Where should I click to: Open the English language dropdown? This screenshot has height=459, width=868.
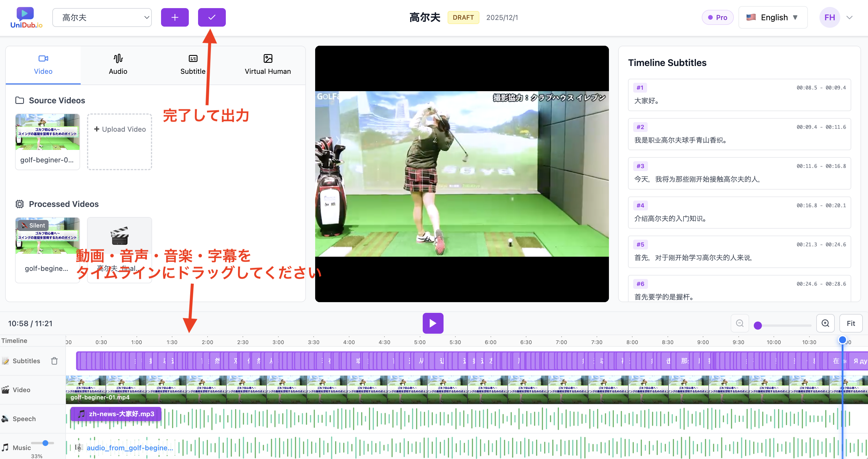[x=773, y=17]
